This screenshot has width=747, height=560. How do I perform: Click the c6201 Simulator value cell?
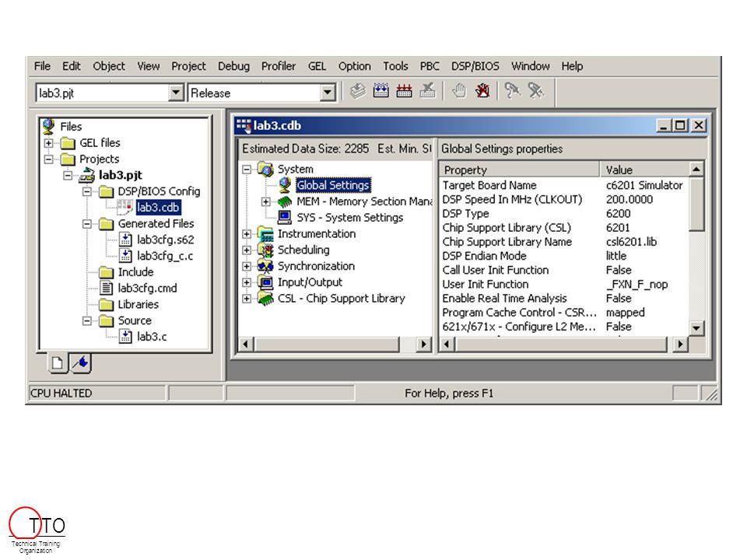pos(644,185)
